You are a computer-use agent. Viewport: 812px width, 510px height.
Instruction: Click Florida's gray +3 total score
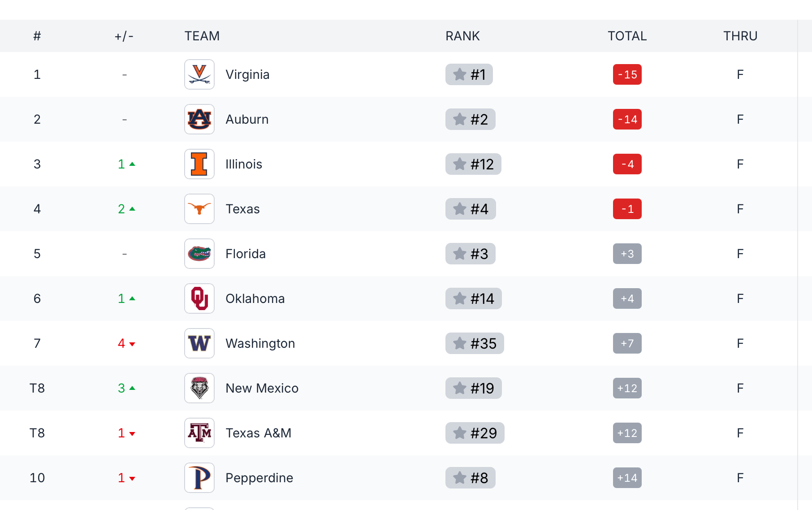(x=627, y=254)
